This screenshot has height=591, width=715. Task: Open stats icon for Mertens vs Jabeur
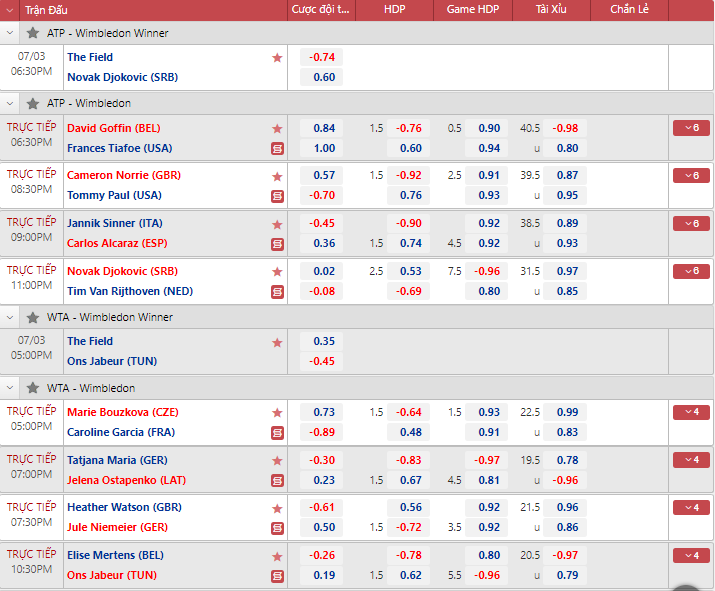click(x=277, y=576)
